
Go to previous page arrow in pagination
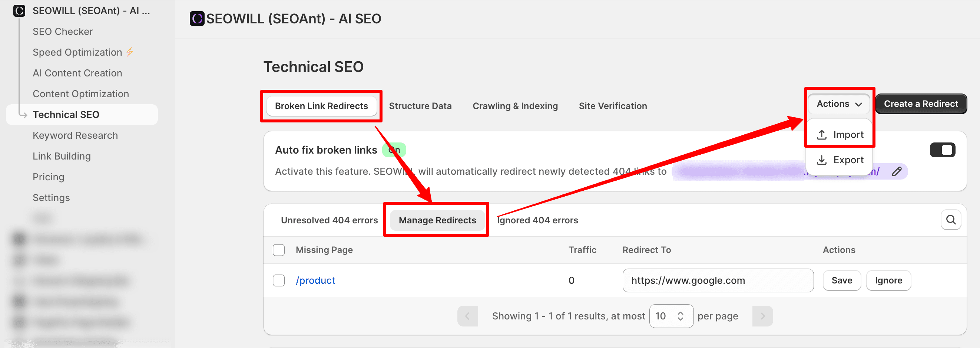[x=467, y=316]
